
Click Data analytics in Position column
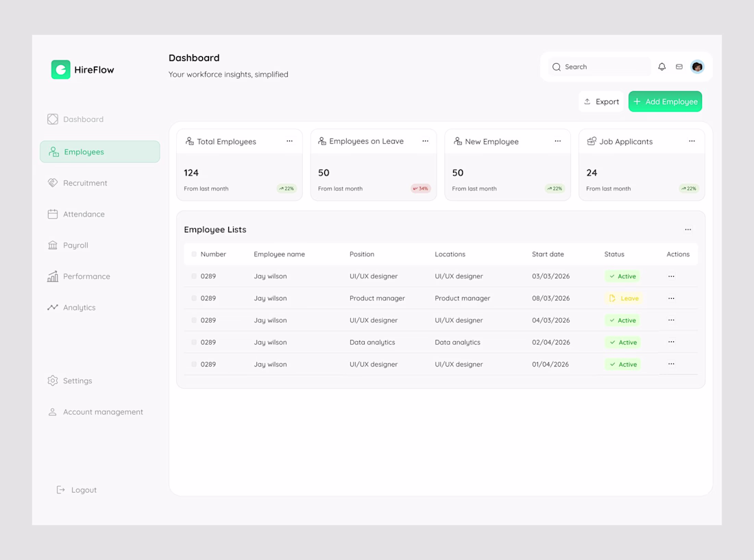point(372,342)
